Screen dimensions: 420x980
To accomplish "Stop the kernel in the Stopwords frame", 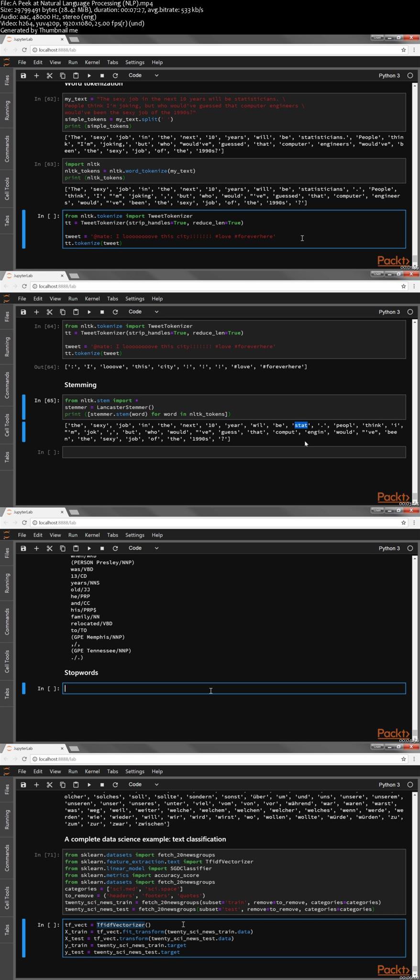I will (x=102, y=548).
